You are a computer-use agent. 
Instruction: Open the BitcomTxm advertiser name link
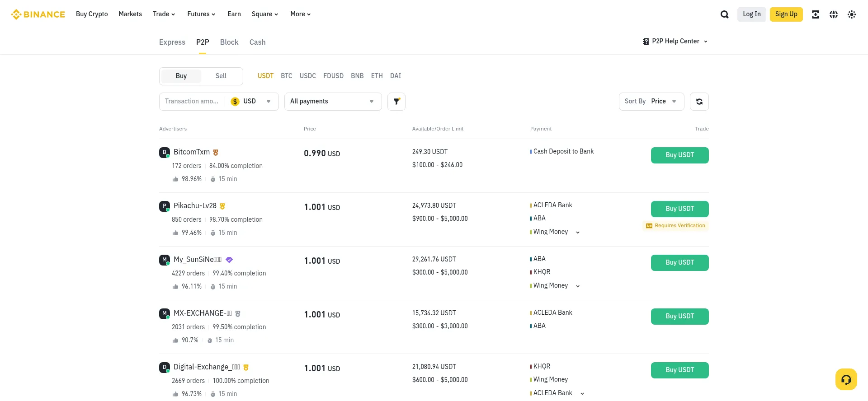point(192,152)
